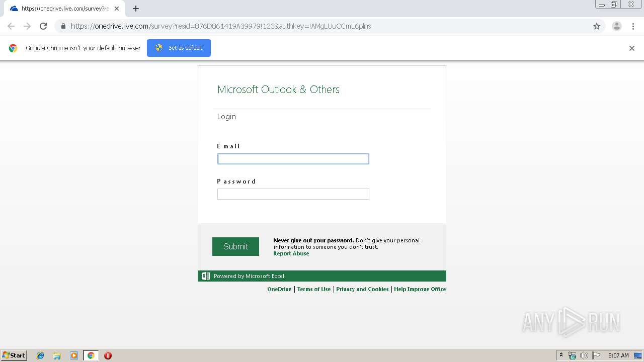Click the monitor icon beside the clock
The height and width of the screenshot is (362, 644).
(x=638, y=355)
